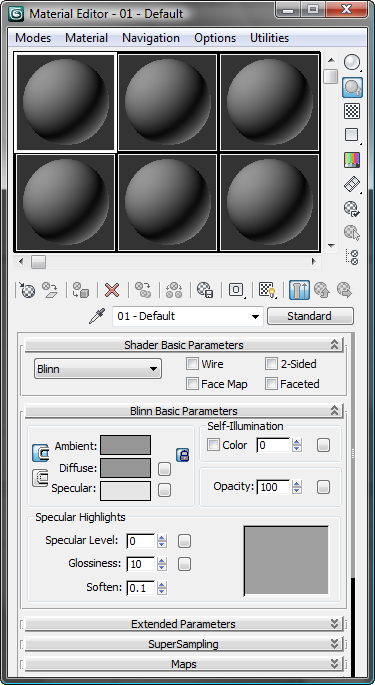Screen dimensions: 375x685
Task: Click the Standard material type button
Action: [x=310, y=316]
